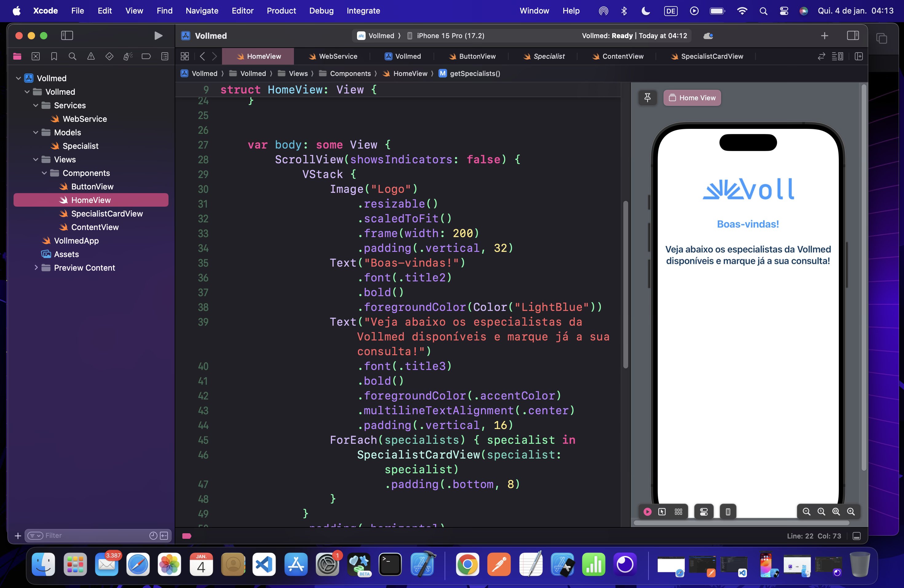Screen dimensions: 904x588
Task: Open the Product menu
Action: tap(281, 11)
